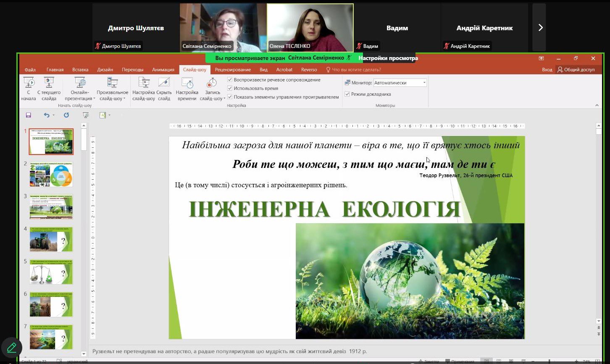Open the Файл menu

coord(30,70)
